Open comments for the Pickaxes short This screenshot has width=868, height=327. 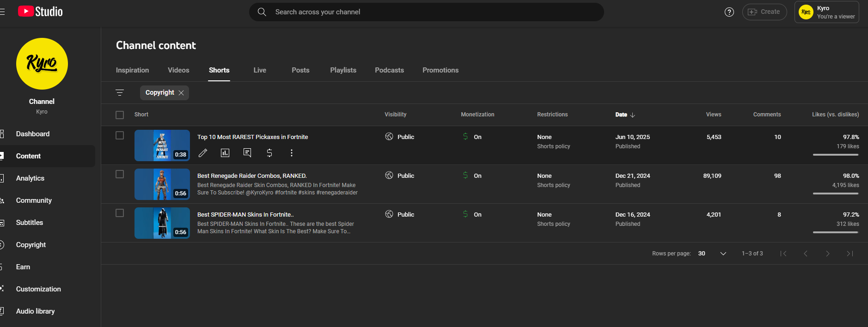click(x=247, y=153)
